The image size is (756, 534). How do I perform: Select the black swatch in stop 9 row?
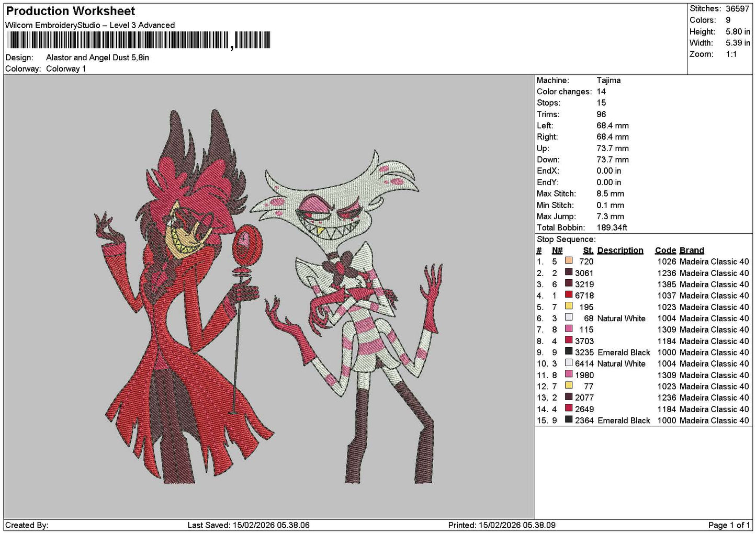(569, 351)
